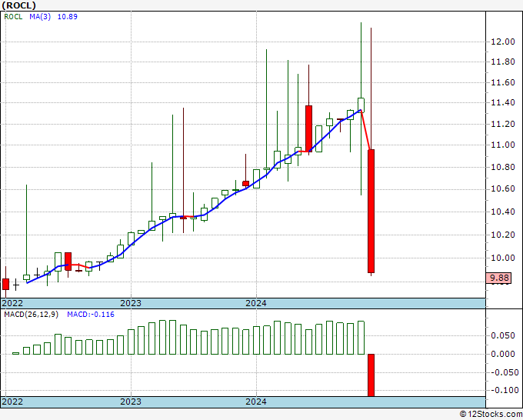Click the (ROCL) chart title
This screenshot has height=420, width=523.
point(18,5)
